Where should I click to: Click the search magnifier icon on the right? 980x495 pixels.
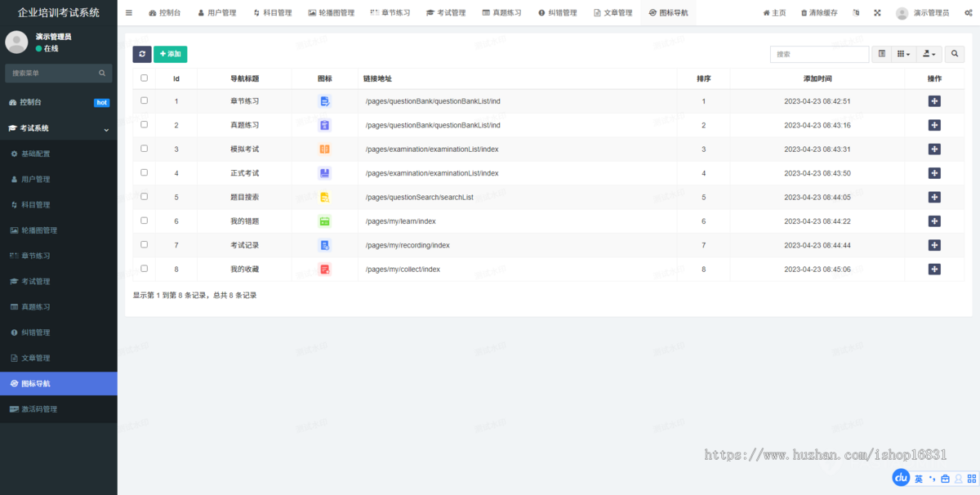(954, 54)
